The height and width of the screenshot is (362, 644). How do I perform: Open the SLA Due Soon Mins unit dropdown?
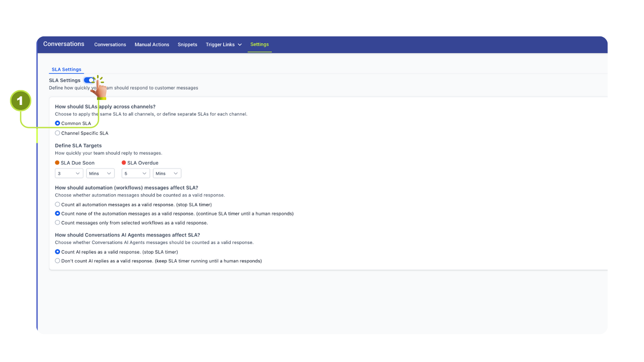[x=100, y=174]
